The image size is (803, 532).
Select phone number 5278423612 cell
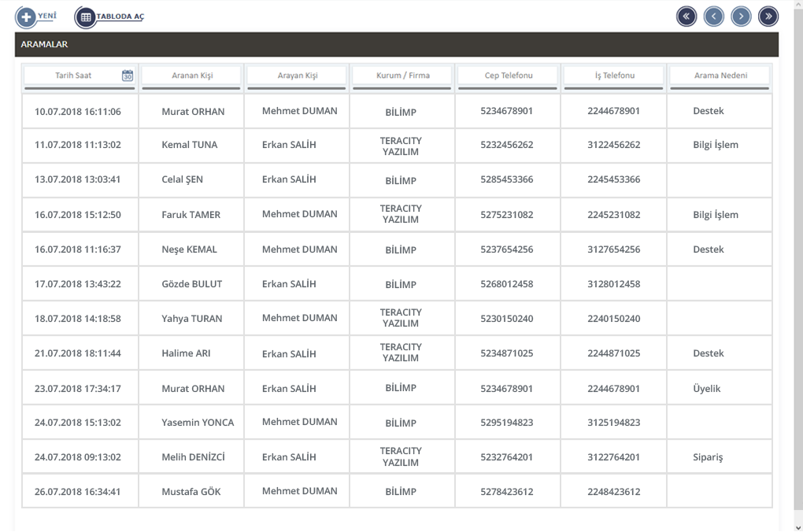(x=507, y=492)
